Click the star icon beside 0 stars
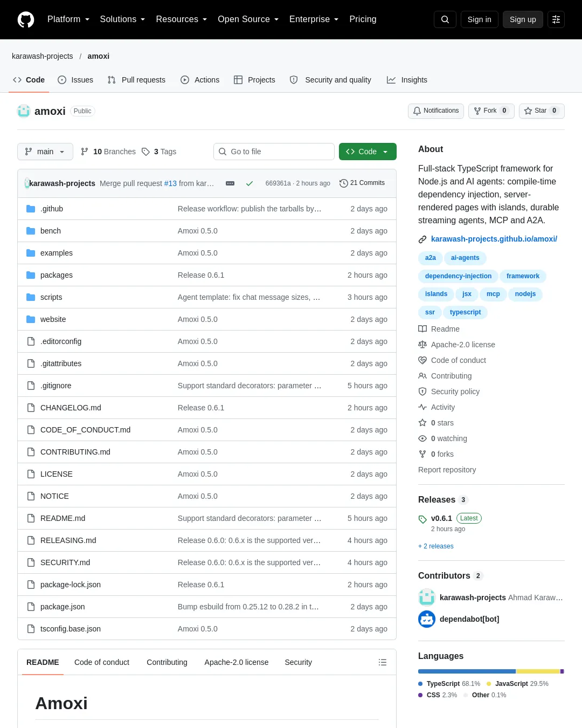This screenshot has width=582, height=728. click(422, 423)
